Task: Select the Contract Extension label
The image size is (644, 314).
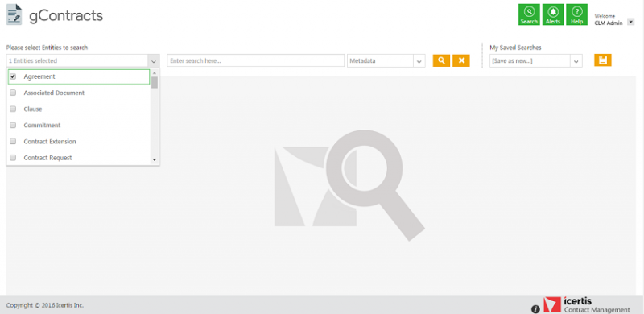Action: click(x=50, y=142)
